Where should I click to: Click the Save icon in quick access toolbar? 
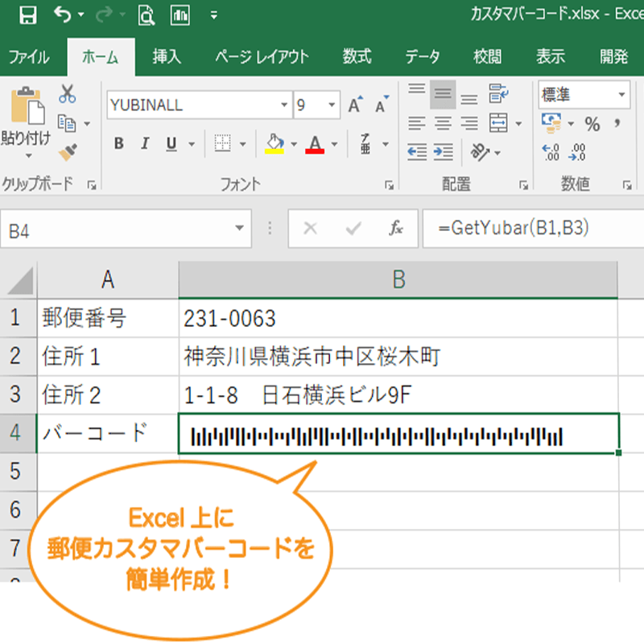pyautogui.click(x=27, y=14)
